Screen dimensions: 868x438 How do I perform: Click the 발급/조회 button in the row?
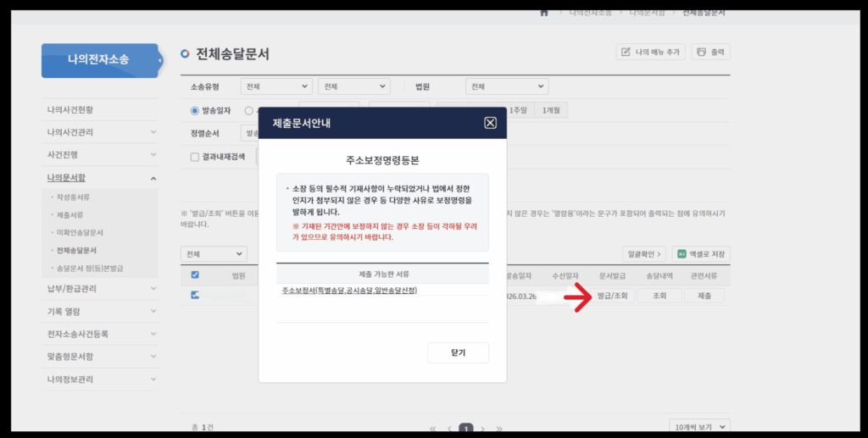click(x=612, y=296)
